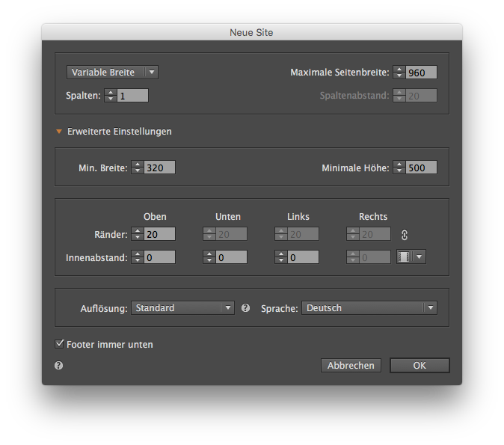Click the column padding icon beside Innenabstand
This screenshot has height=445, width=504.
[x=405, y=257]
